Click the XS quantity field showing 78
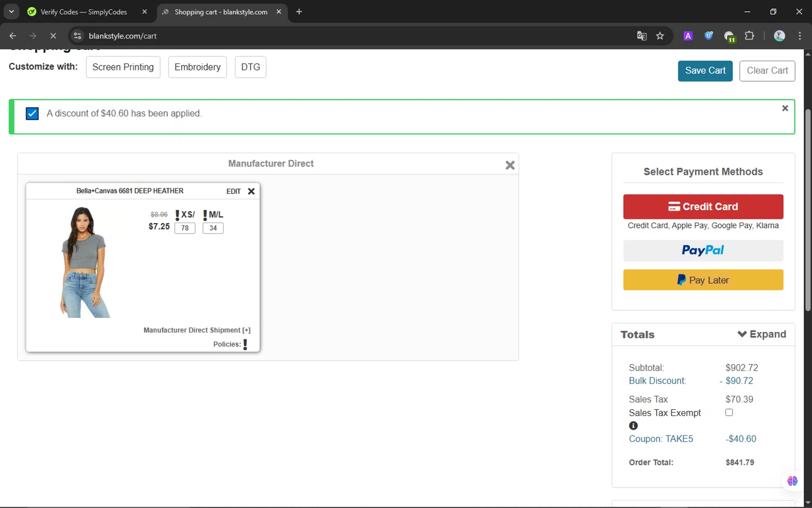Viewport: 812px width, 508px height. (x=185, y=228)
